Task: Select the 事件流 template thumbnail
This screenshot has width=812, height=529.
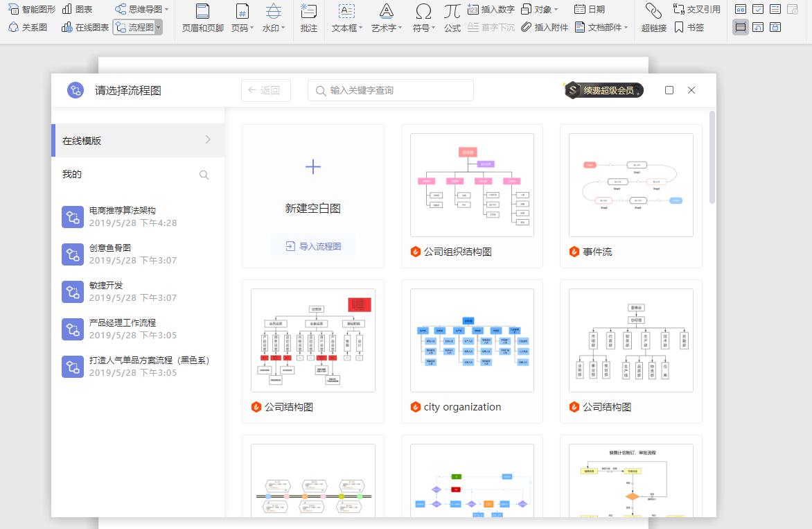Action: [x=630, y=185]
